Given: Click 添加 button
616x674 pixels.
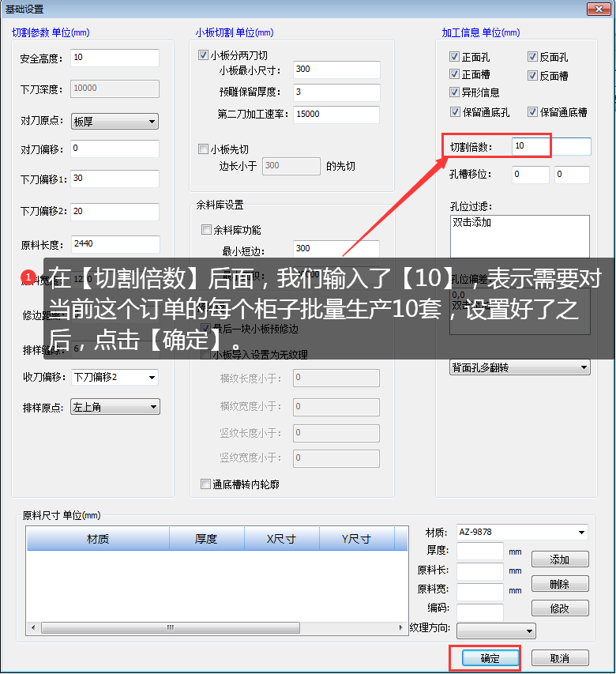Looking at the screenshot, I should coord(560,559).
